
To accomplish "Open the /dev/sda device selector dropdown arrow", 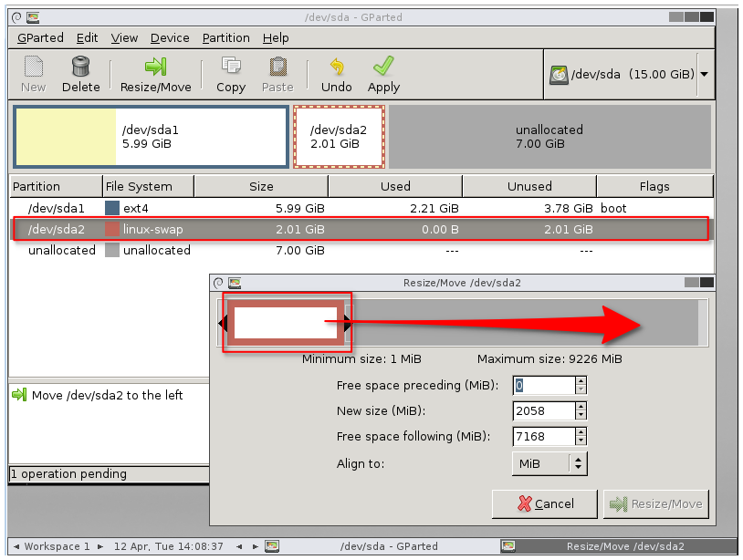I will click(x=705, y=74).
